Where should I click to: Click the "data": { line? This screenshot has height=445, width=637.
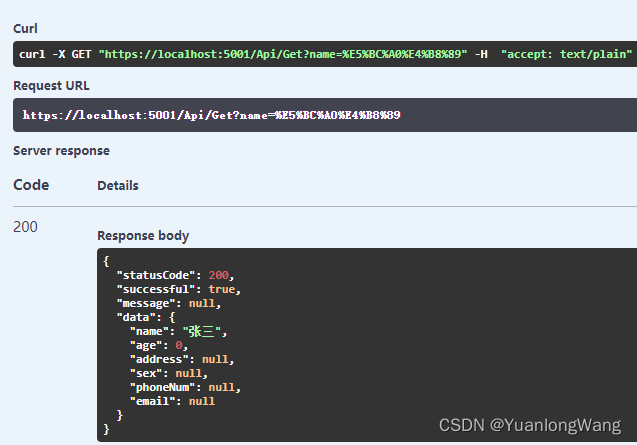(x=145, y=317)
